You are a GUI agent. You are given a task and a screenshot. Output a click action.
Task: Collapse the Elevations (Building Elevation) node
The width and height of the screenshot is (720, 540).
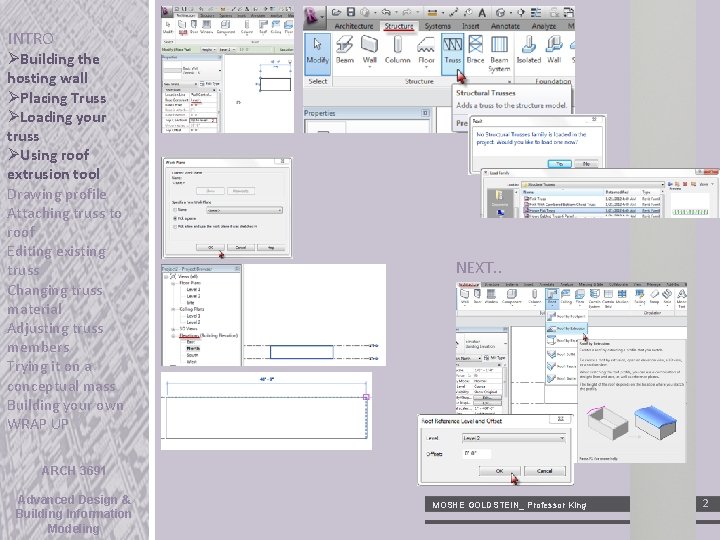173,336
